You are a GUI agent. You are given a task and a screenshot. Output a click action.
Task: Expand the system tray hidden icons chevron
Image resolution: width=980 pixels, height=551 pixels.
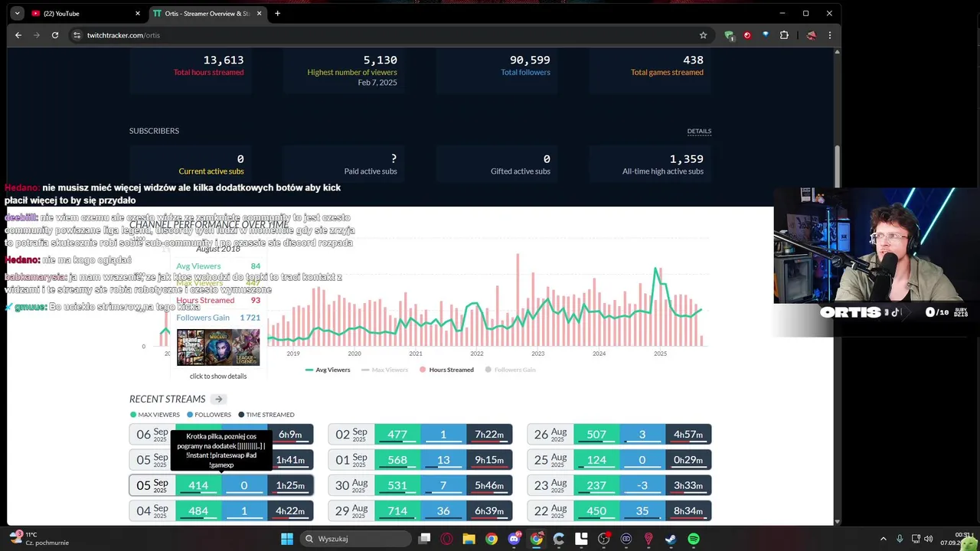[x=883, y=539]
